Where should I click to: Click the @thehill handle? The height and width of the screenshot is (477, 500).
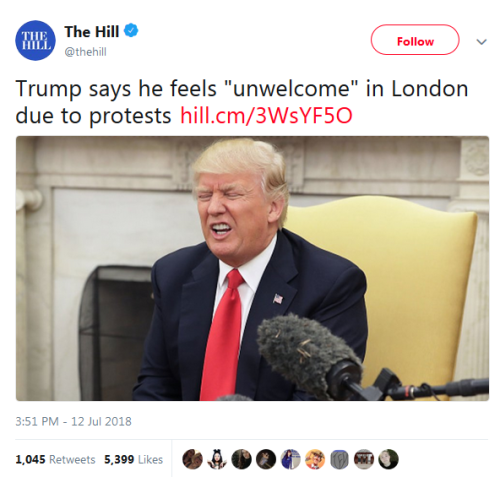pyautogui.click(x=85, y=52)
